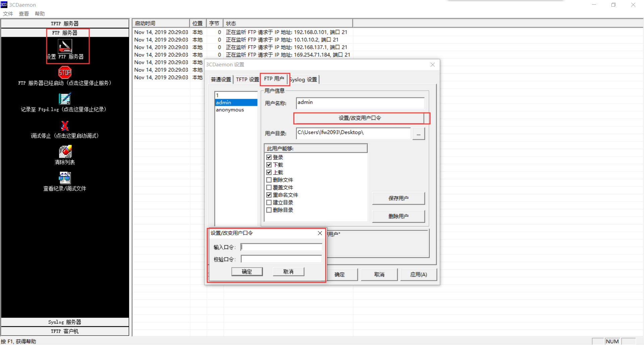Screen dimensions: 644x345
Task: Click the 用户目录 path field
Action: click(354, 133)
